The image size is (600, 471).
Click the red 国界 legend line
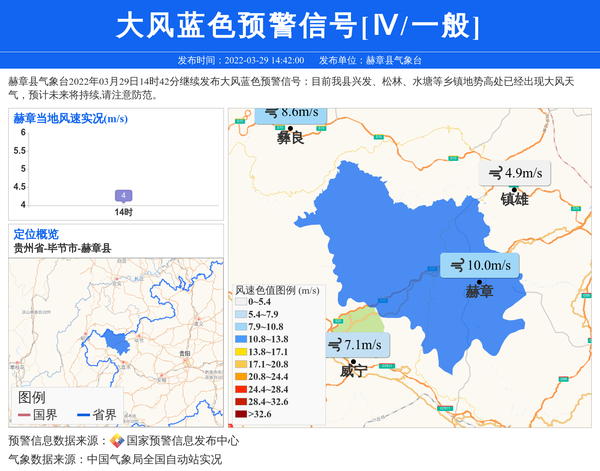pyautogui.click(x=24, y=414)
